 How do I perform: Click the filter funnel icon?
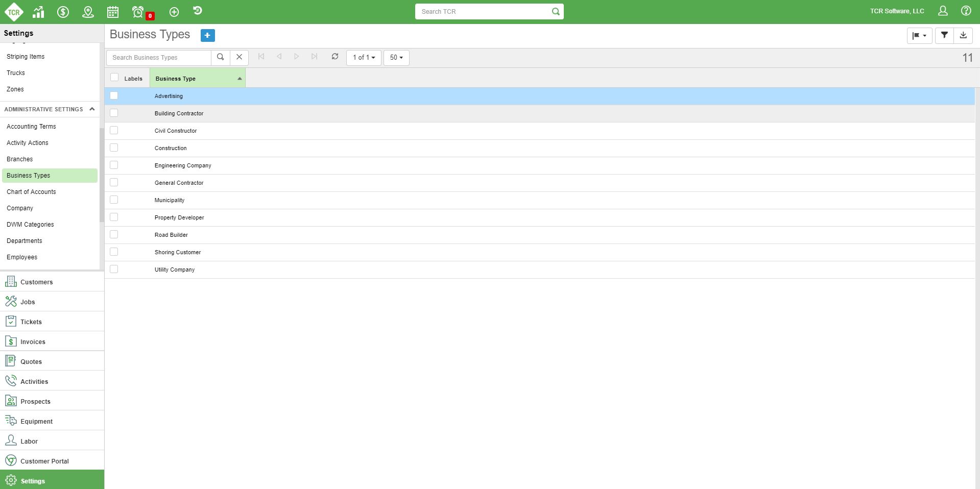pos(944,35)
